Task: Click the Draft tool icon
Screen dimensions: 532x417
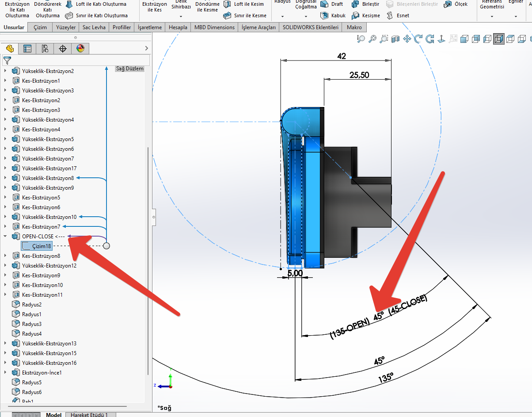Action: point(325,4)
